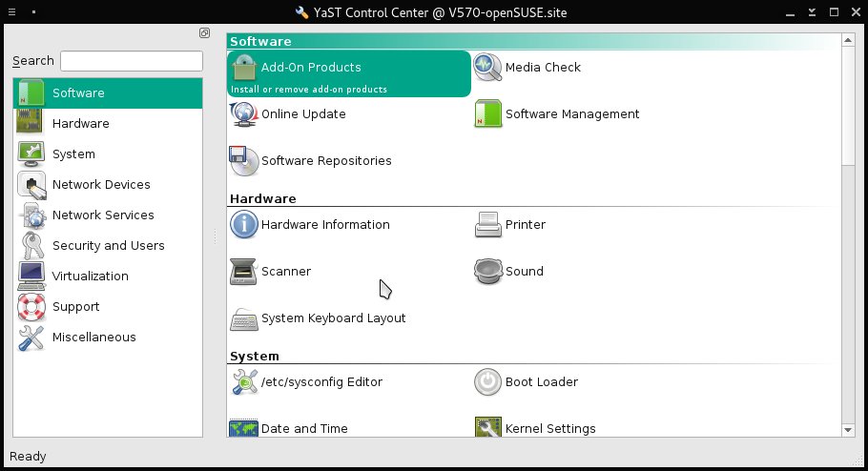Select Security and Users category label
The width and height of the screenshot is (868, 471).
(x=109, y=245)
